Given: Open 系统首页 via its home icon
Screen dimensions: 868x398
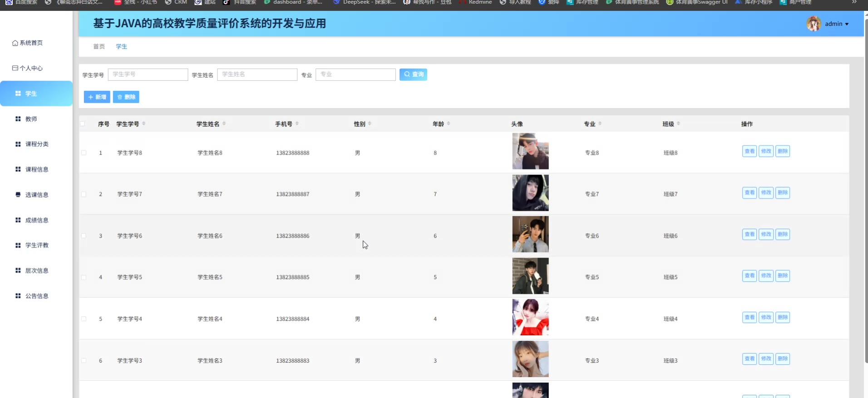Looking at the screenshot, I should (x=15, y=43).
